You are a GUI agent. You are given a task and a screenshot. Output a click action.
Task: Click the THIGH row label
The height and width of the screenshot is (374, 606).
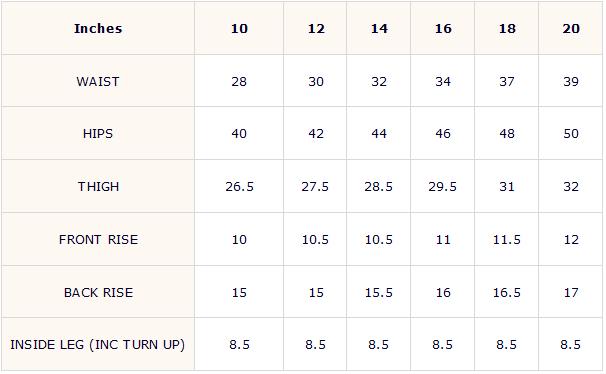pos(99,187)
